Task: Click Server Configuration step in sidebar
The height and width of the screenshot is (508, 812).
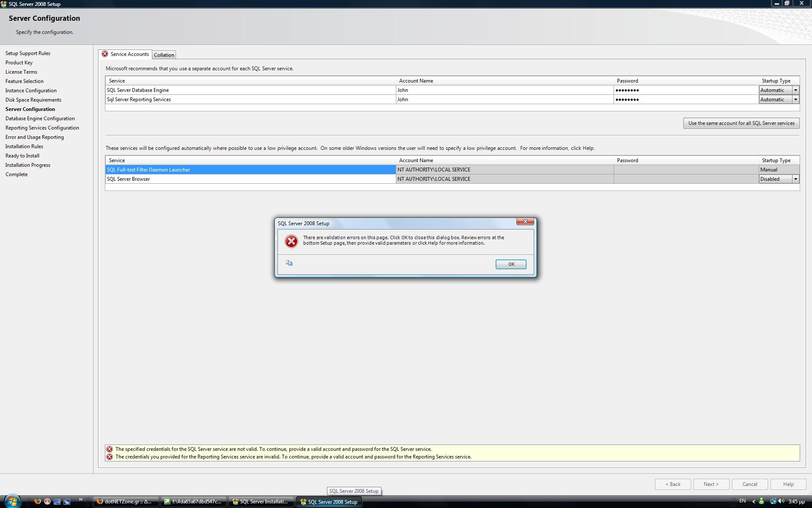Action: 30,109
